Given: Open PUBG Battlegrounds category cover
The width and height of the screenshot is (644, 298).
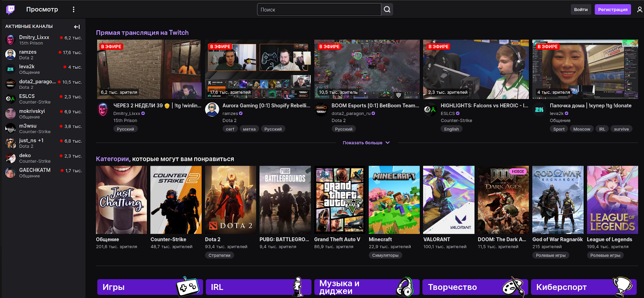Looking at the screenshot, I should [285, 200].
